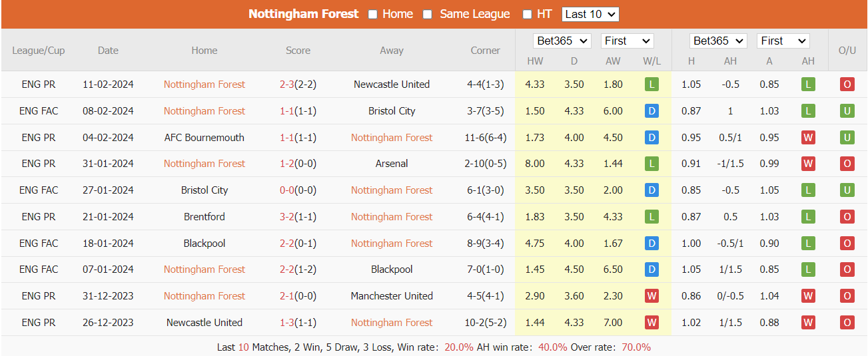The image size is (868, 356).
Task: Open the Last 10 matches dropdown
Action: tap(590, 14)
